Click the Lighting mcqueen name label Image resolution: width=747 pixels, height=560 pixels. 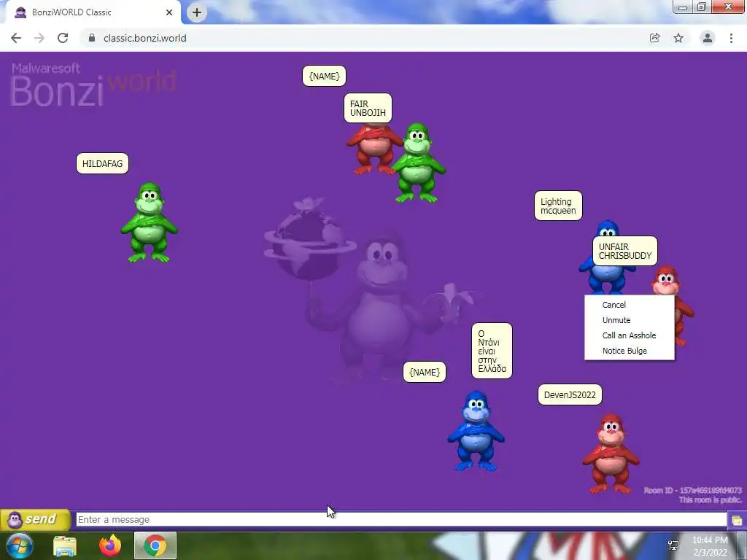tap(558, 206)
